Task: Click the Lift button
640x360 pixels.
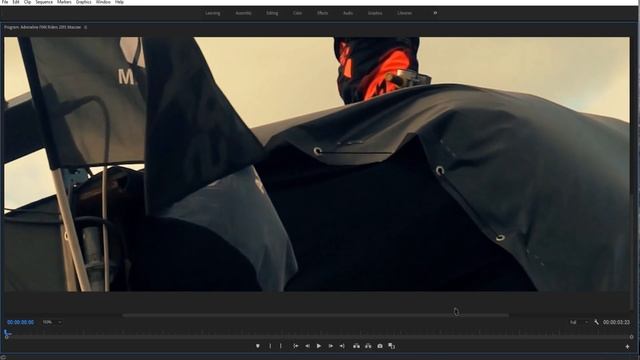Action: [x=356, y=346]
